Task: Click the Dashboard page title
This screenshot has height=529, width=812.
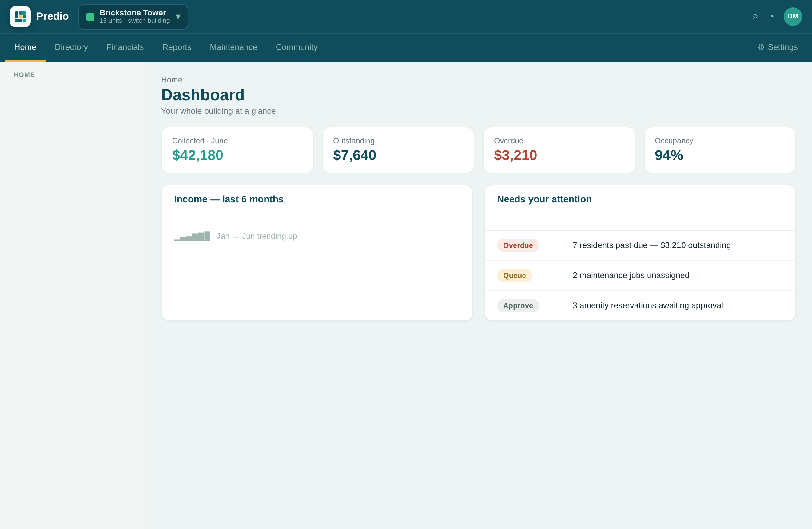Action: (203, 95)
